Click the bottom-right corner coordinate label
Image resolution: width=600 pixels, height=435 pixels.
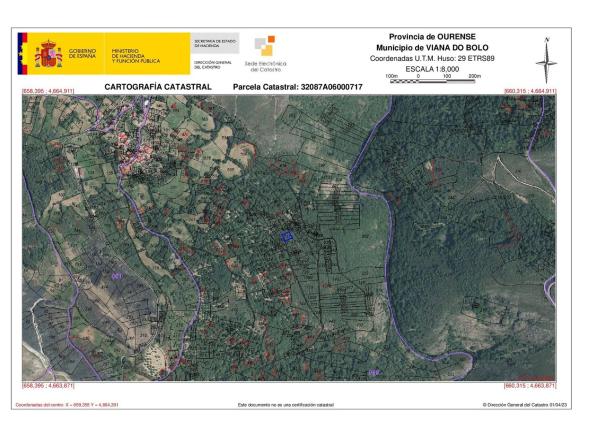point(530,385)
